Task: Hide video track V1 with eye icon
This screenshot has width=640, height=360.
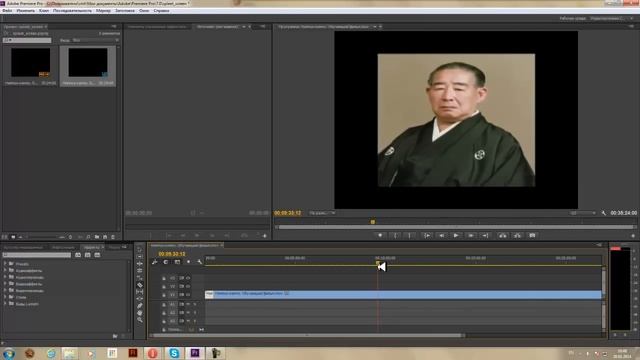Action: point(188,295)
